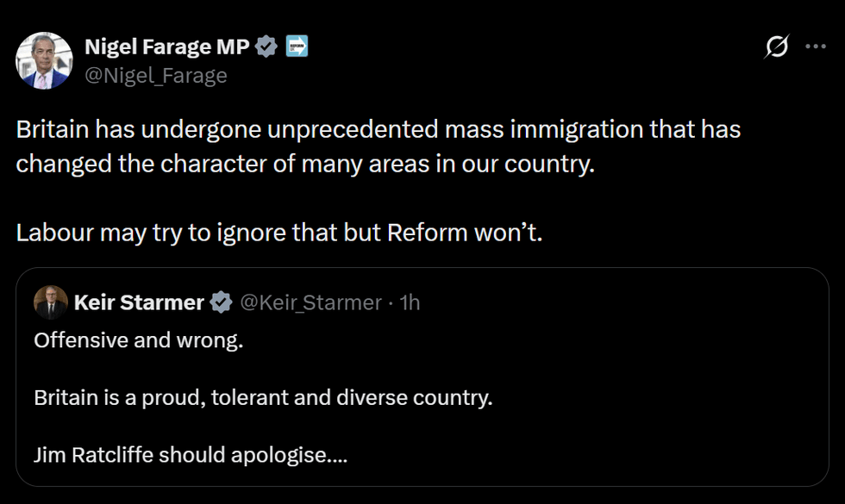The image size is (845, 504).
Task: Open Nigel Farage's profile avatar
Action: click(44, 60)
